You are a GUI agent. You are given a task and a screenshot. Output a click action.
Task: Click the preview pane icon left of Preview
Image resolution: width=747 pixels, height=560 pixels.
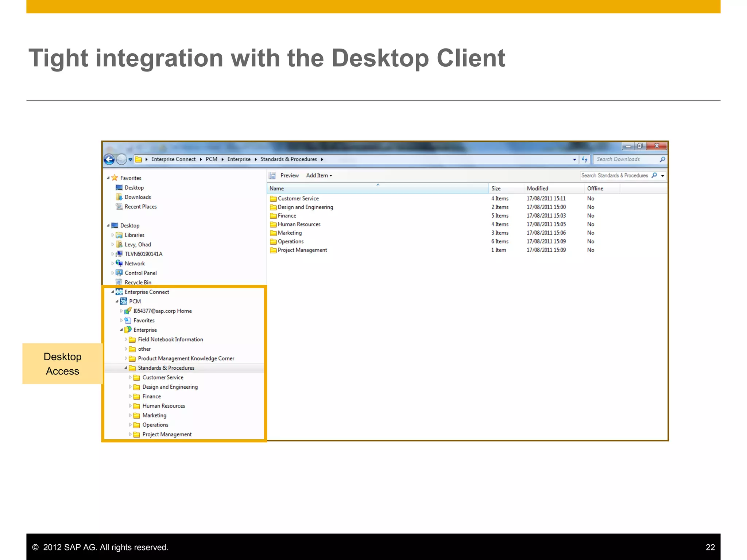(272, 175)
